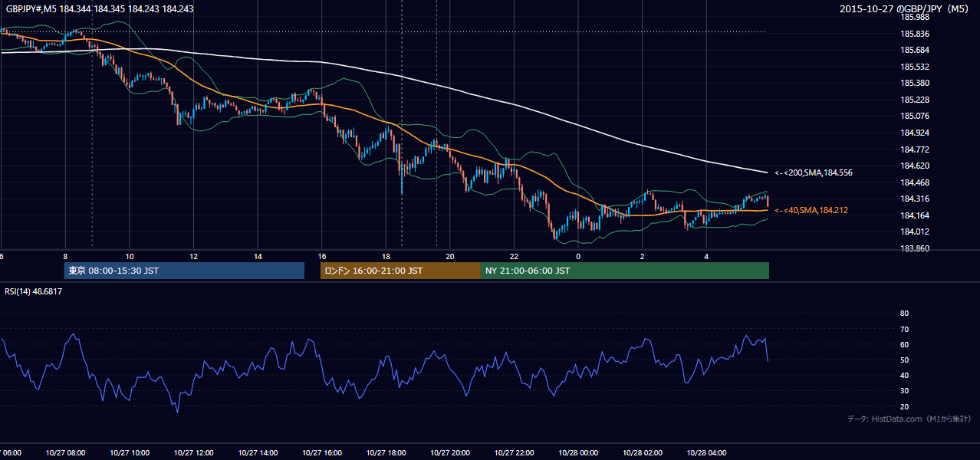
Task: Click hour marker 10 under the price chart
Action: [130, 256]
